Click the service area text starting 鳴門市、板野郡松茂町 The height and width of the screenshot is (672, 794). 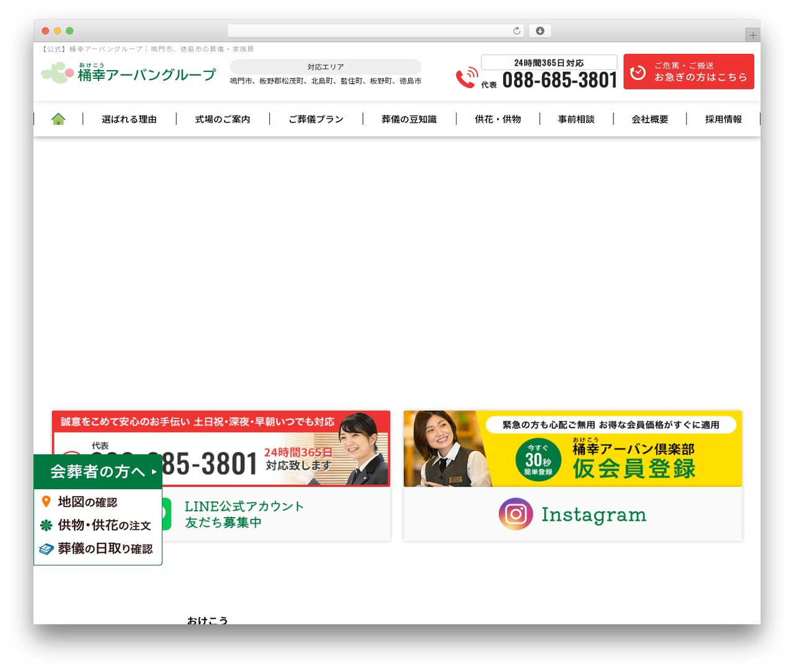[x=326, y=81]
